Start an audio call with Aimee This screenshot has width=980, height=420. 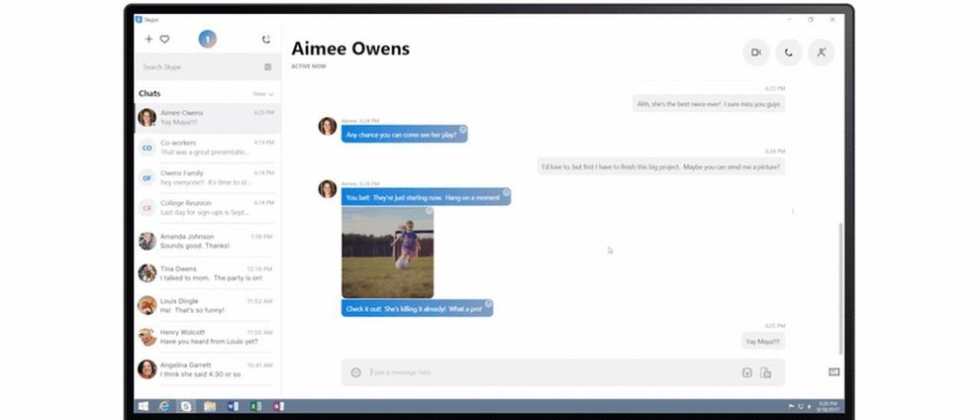[789, 52]
